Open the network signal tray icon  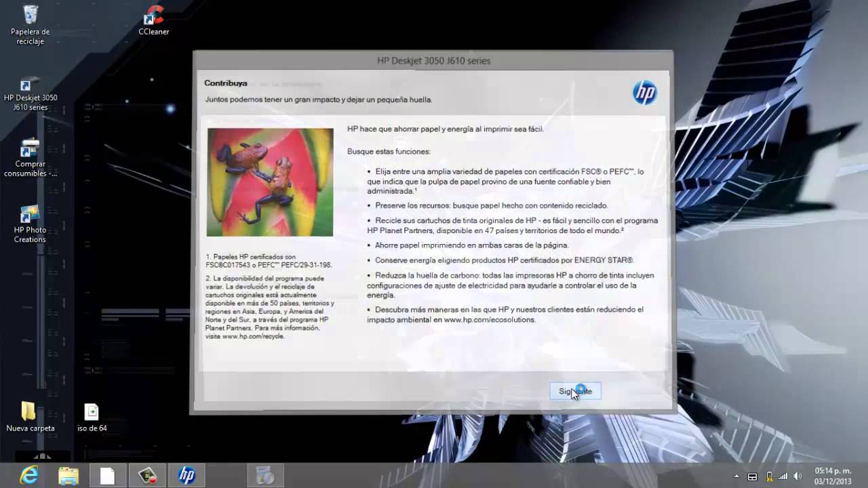pos(783,476)
